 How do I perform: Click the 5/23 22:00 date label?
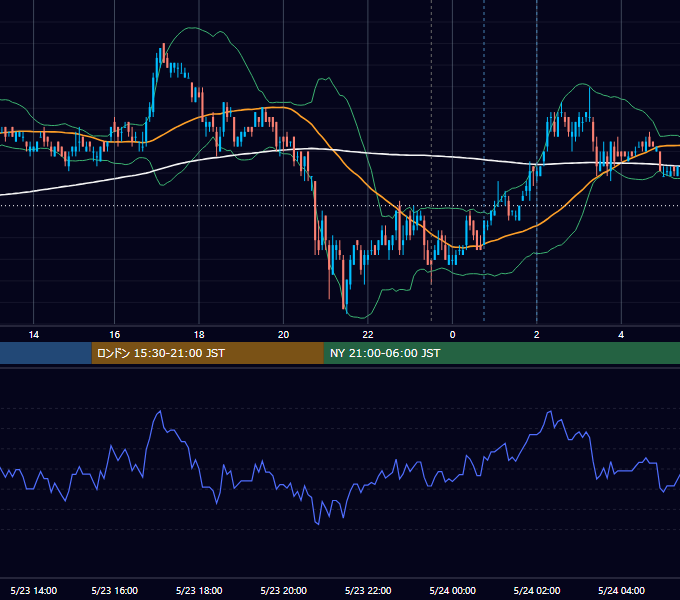coord(368,590)
